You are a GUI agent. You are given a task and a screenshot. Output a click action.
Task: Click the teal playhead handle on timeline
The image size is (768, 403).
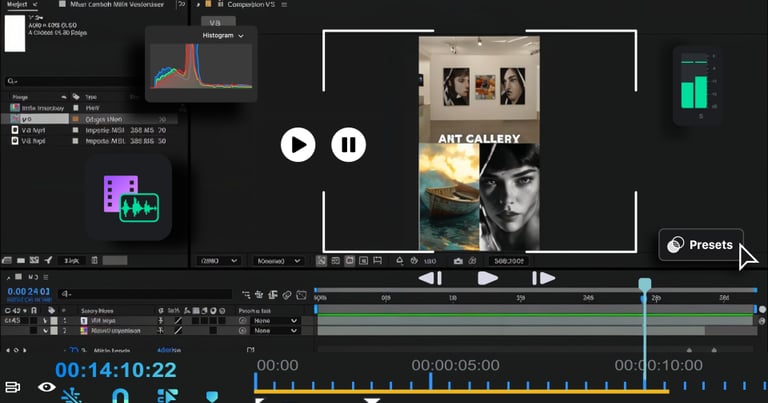[x=645, y=284]
